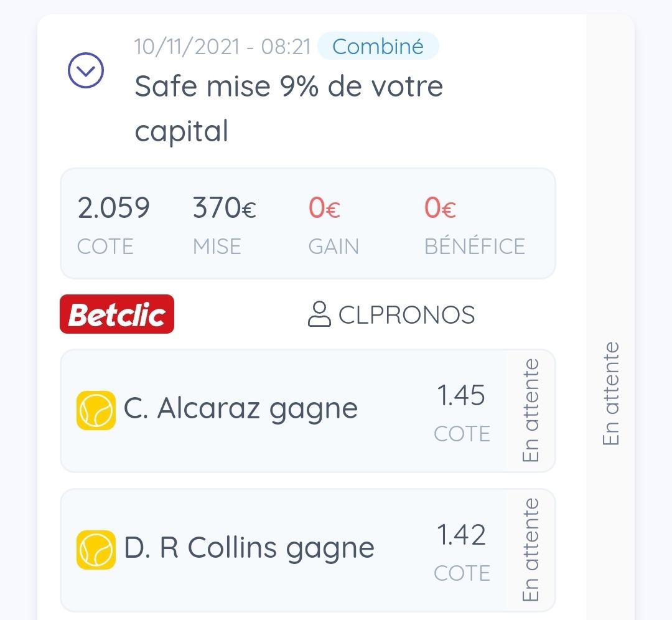Click the 370€ stake amount
Screen dimensions: 672x620
(224, 207)
